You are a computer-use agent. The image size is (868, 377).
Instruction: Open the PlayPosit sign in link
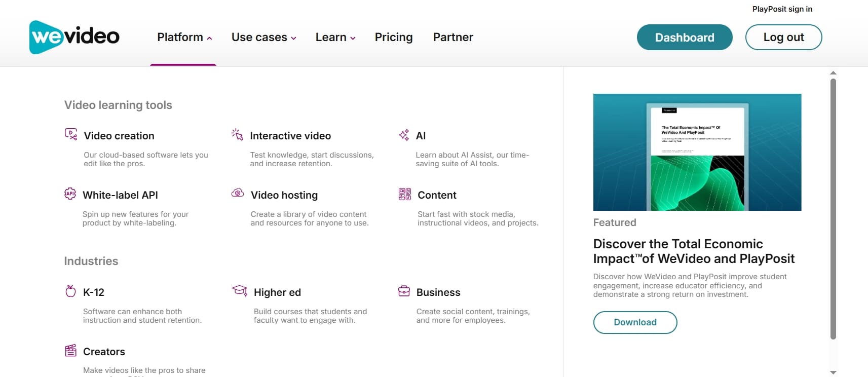click(782, 9)
